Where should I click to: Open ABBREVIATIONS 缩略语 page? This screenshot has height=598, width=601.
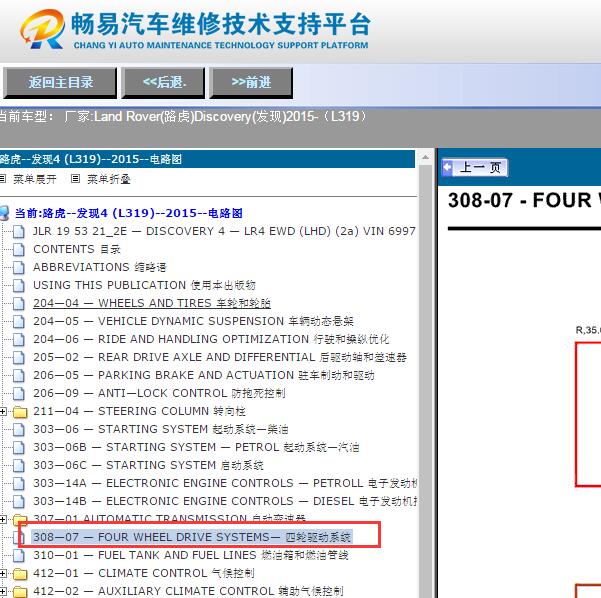(100, 267)
